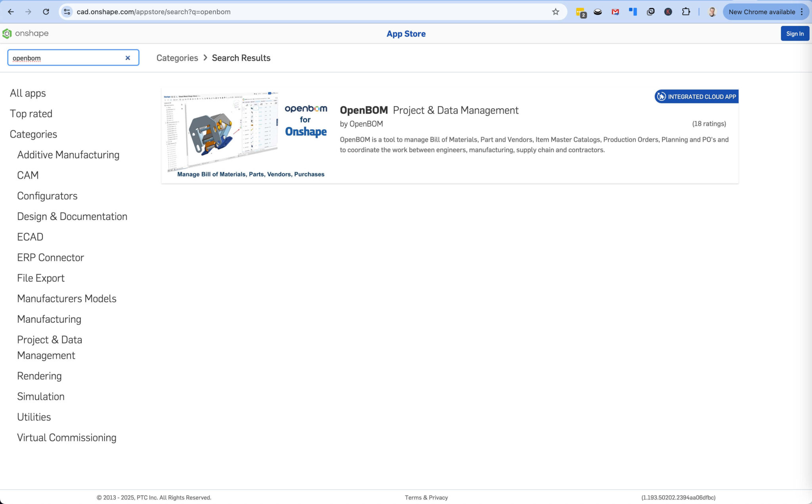Navigate back with the back arrow
812x504 pixels.
point(11,11)
